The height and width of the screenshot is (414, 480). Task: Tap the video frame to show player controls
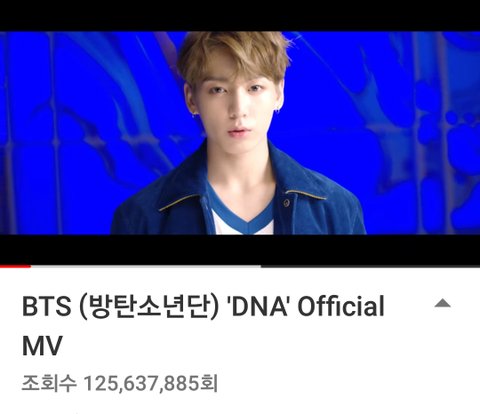240,133
